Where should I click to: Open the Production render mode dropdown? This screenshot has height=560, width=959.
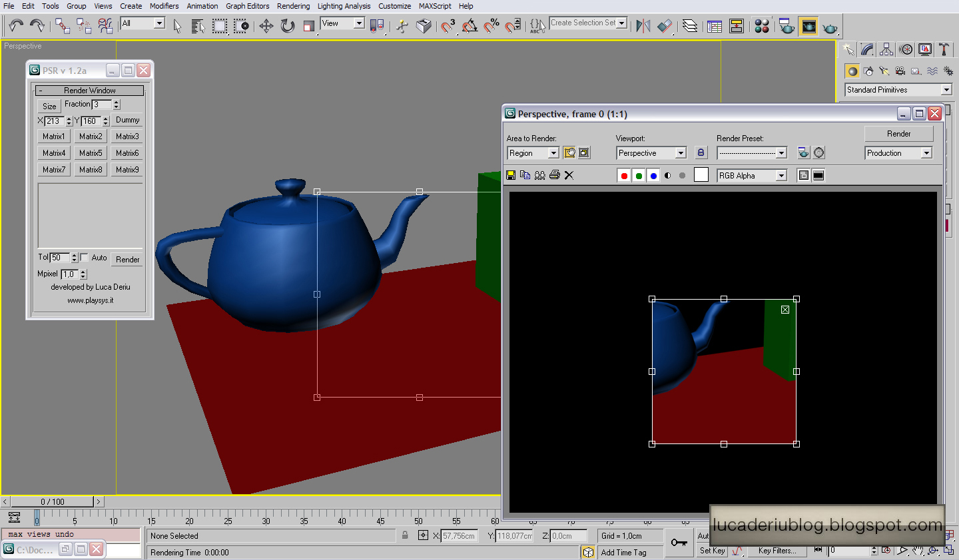click(898, 152)
